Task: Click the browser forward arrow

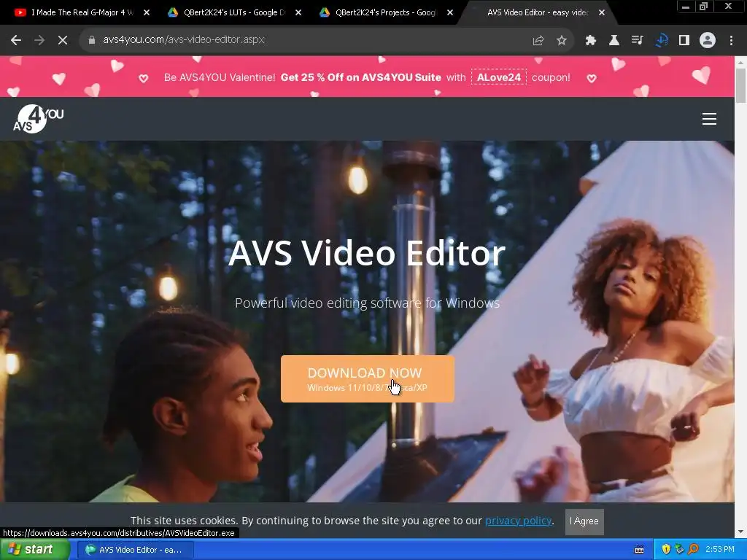Action: tap(39, 41)
